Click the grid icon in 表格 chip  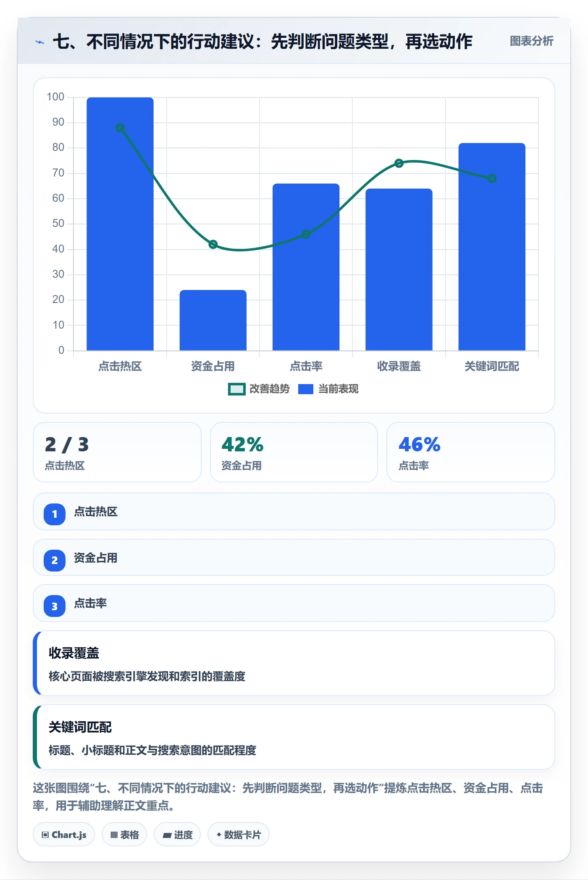coord(114,835)
